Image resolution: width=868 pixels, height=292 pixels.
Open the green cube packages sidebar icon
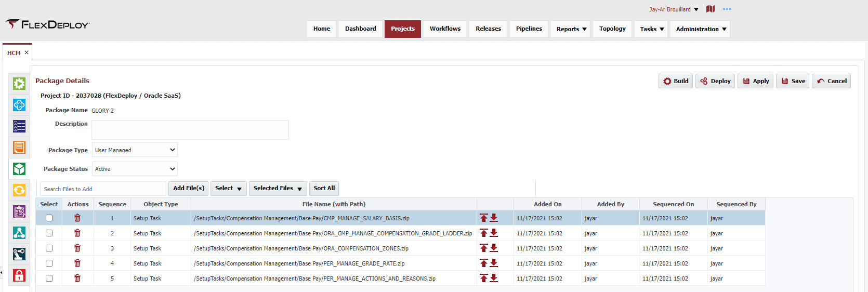point(19,169)
